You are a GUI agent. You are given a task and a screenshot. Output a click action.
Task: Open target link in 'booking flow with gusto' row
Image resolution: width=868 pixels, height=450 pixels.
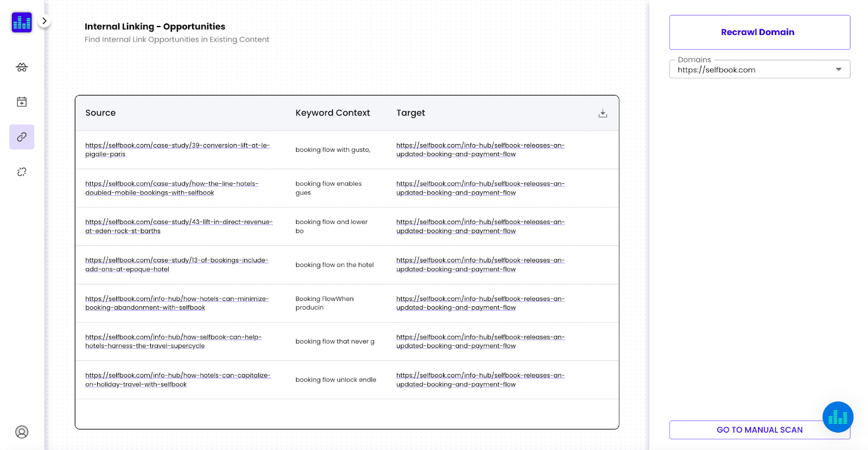[x=481, y=150]
